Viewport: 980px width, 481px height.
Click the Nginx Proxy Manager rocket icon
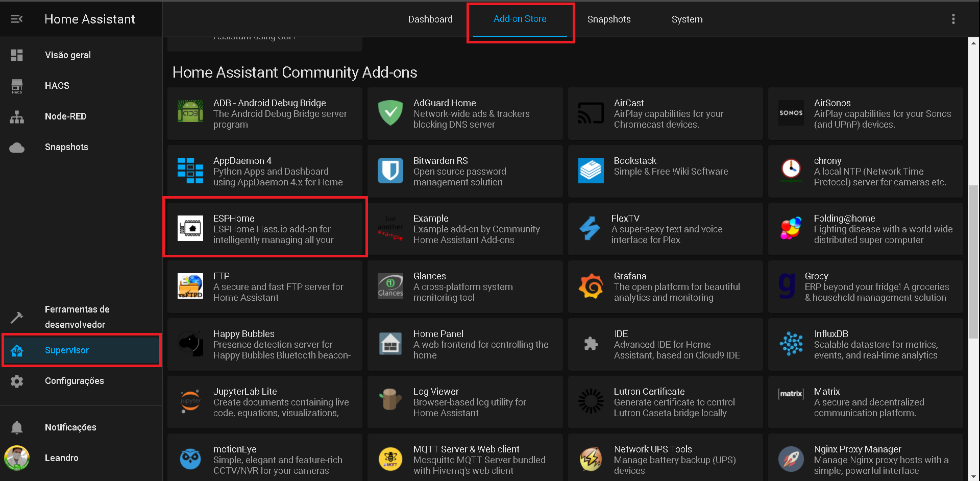[791, 460]
